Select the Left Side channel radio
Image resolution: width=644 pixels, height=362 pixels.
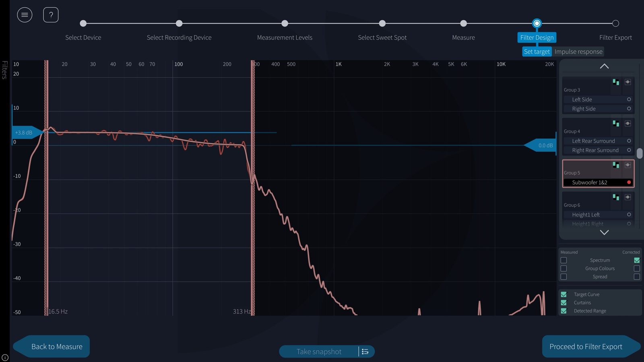click(x=629, y=99)
